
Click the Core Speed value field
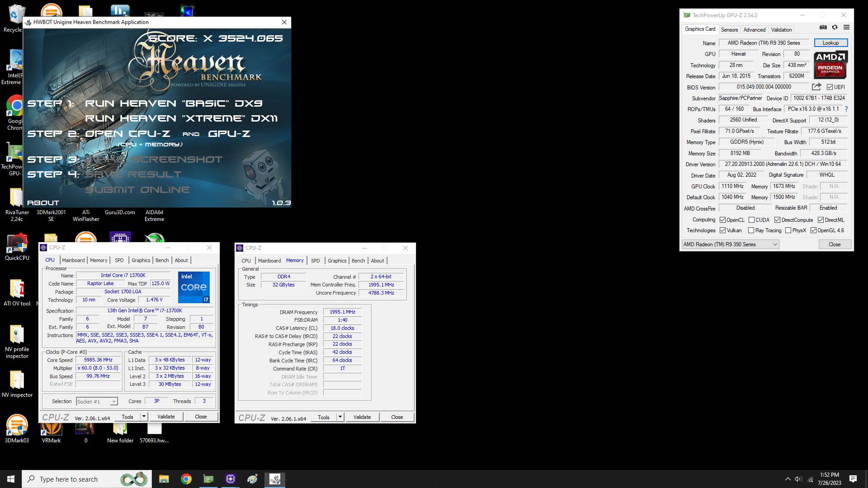(x=98, y=360)
